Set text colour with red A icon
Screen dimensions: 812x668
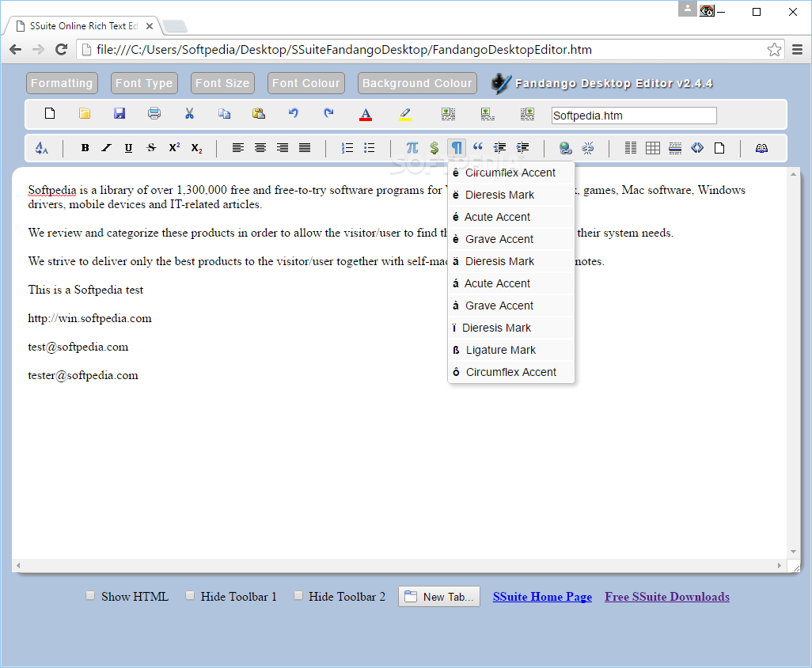pos(366,114)
